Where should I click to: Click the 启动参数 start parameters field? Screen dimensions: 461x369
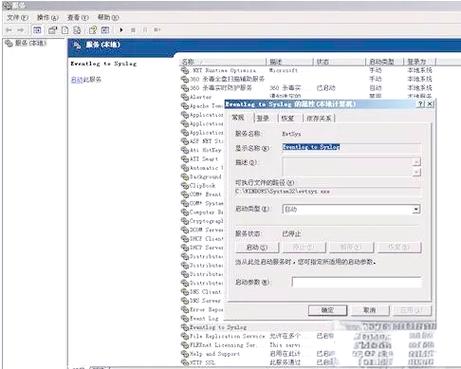pos(356,282)
